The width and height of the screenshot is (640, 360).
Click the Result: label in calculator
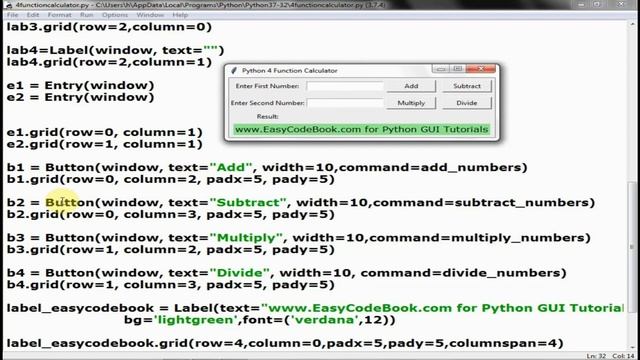click(x=267, y=116)
